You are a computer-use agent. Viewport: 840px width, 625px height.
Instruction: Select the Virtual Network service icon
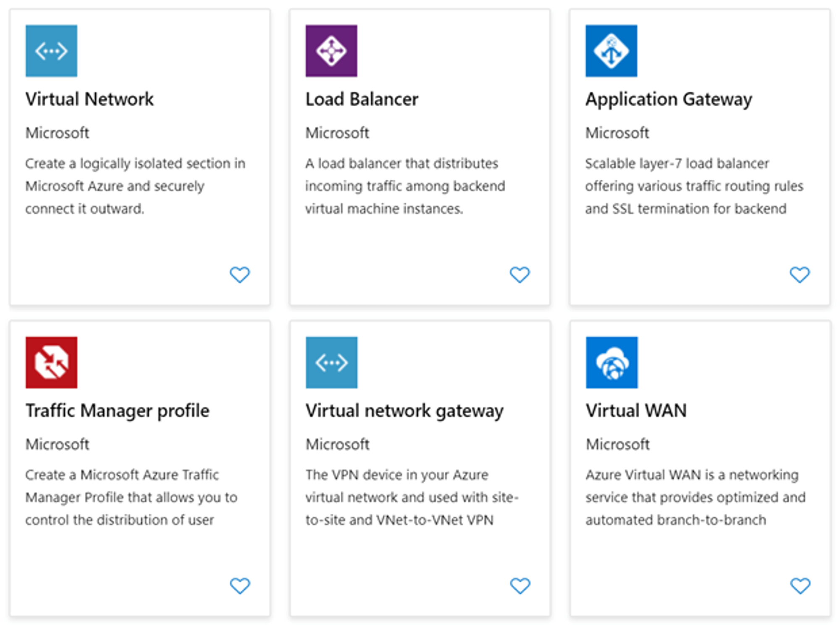(51, 51)
